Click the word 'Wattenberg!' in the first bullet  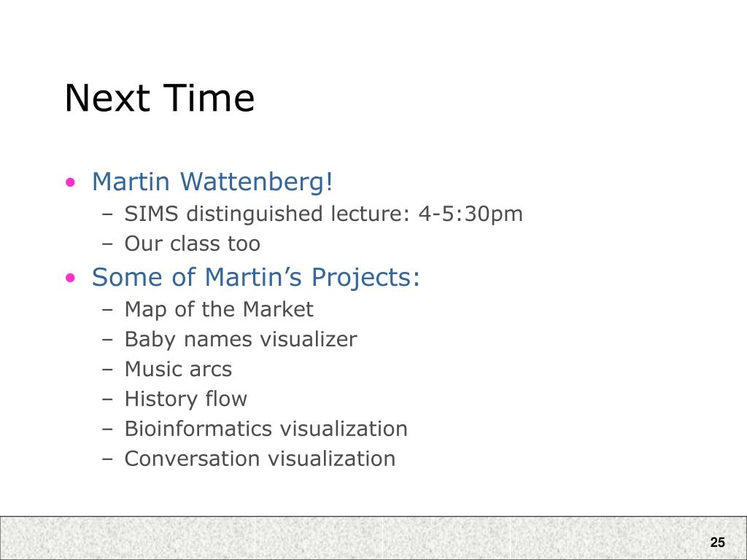pos(256,182)
